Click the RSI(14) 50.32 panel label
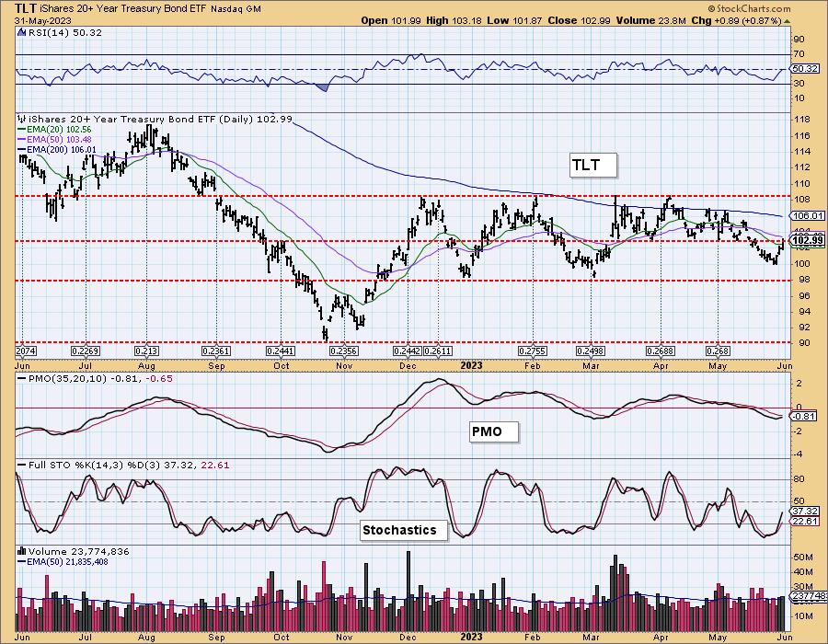Viewport: 828px width, 644px height. pos(64,32)
